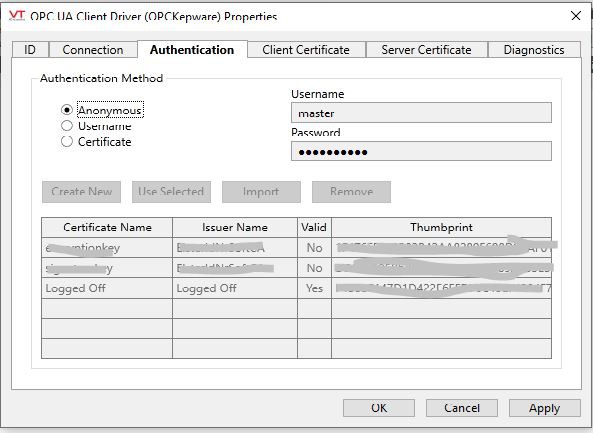Click the Use Selected button
This screenshot has height=433, width=593.
pyautogui.click(x=171, y=192)
